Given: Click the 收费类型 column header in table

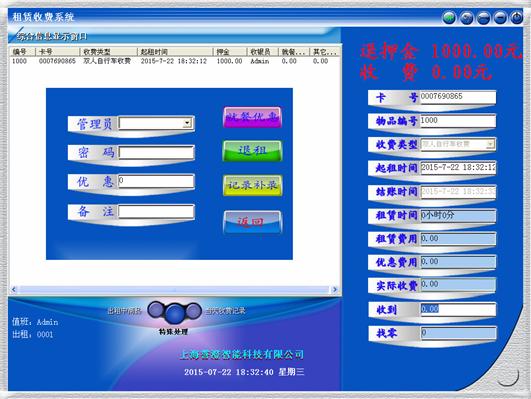Looking at the screenshot, I should point(108,52).
